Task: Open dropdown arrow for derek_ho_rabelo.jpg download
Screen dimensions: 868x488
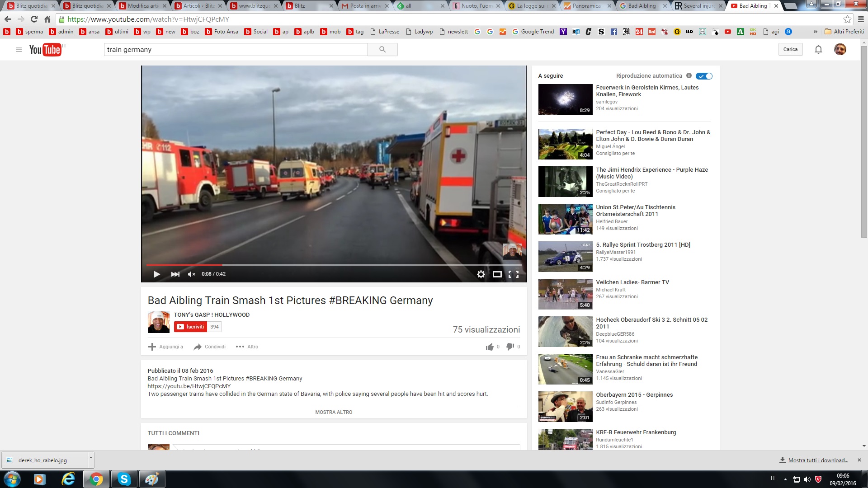Action: point(91,458)
